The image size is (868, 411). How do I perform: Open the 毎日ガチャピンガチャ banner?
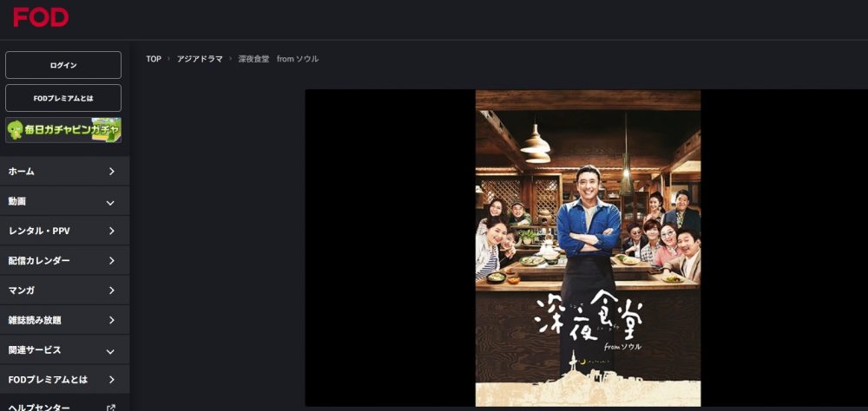click(x=63, y=130)
